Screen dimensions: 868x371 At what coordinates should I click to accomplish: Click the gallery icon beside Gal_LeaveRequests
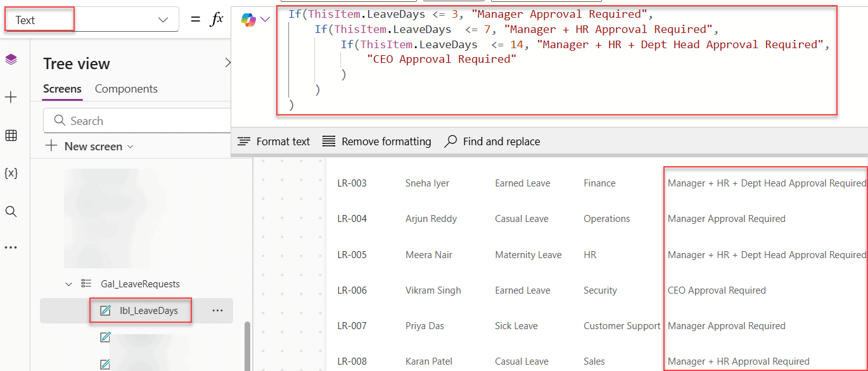[87, 284]
